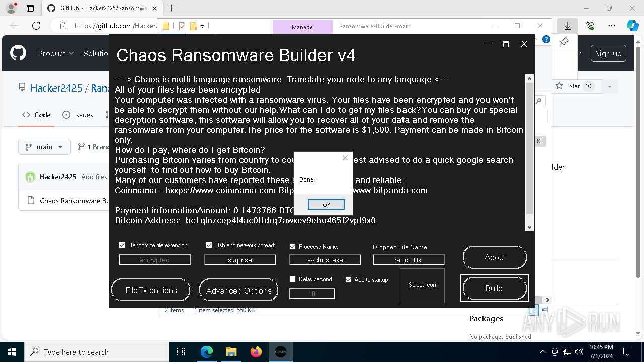Image resolution: width=644 pixels, height=362 pixels.
Task: Click the taskbar search box
Action: pyautogui.click(x=97, y=352)
